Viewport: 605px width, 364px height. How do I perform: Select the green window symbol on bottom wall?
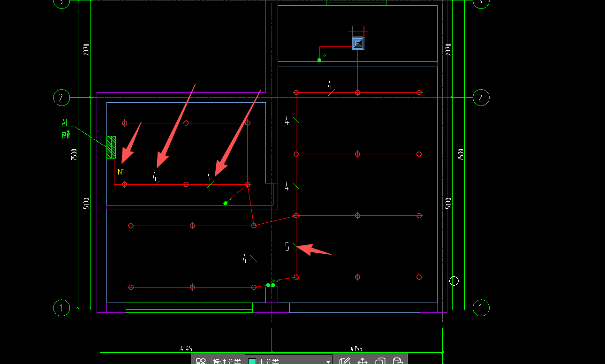(189, 308)
